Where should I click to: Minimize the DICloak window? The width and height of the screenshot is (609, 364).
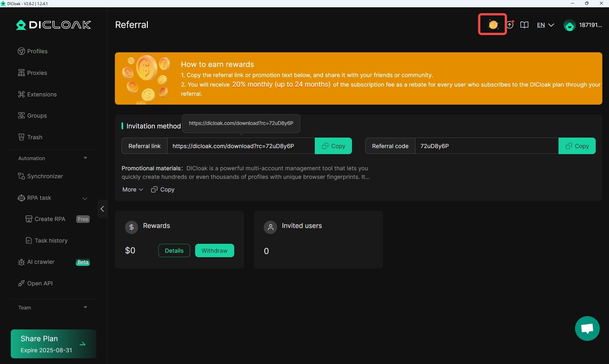pos(573,3)
